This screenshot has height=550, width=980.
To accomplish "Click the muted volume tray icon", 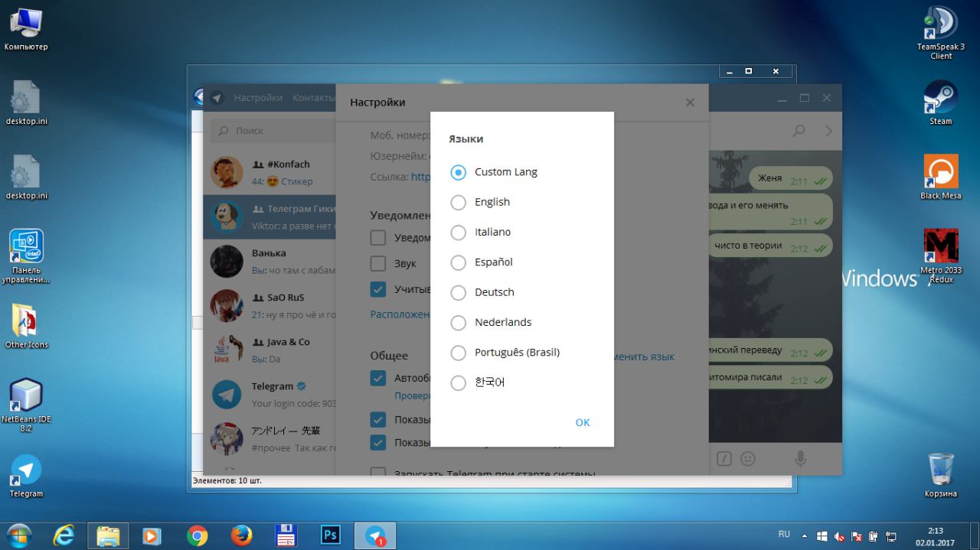I will click(x=839, y=536).
